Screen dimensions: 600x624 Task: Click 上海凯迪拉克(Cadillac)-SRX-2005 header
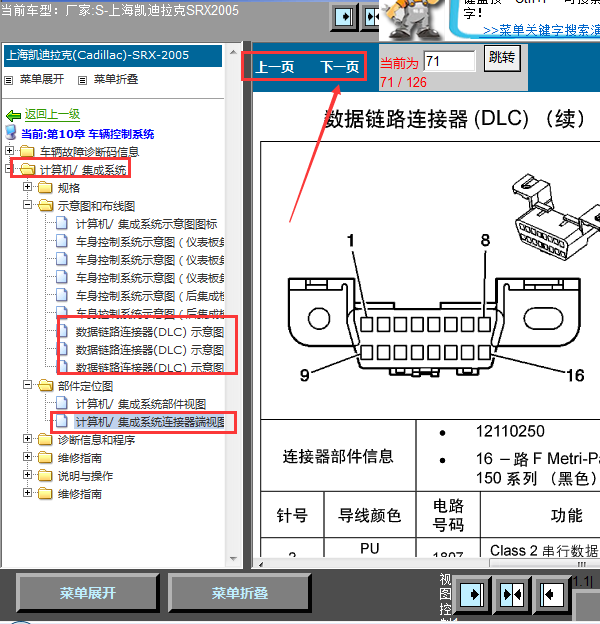pyautogui.click(x=112, y=55)
